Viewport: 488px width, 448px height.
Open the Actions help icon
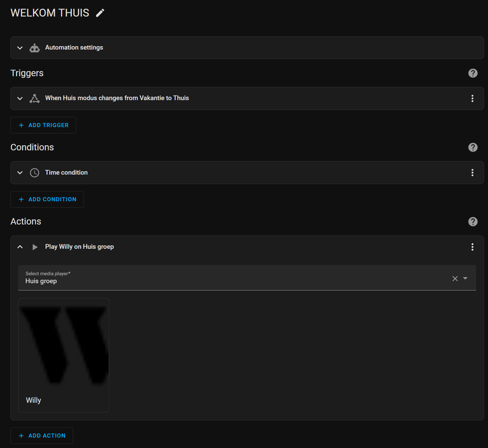(473, 222)
